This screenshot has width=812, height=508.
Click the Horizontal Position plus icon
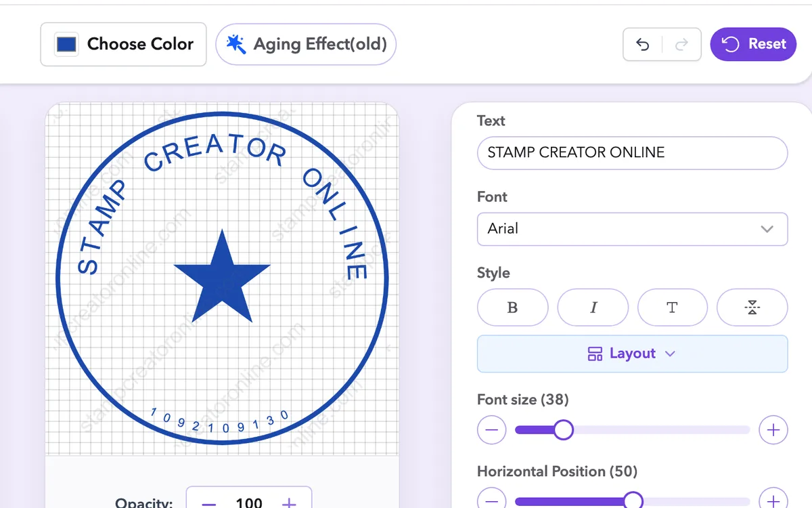773,500
